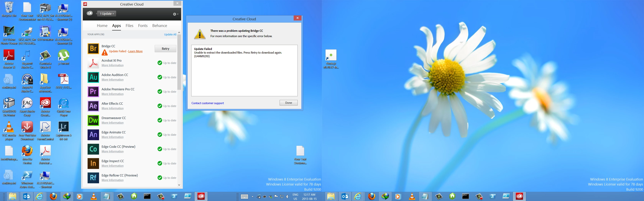Select the DDD_1112 PDF file on desktop
Image resolution: width=644 pixels, height=201 pixels.
63,81
